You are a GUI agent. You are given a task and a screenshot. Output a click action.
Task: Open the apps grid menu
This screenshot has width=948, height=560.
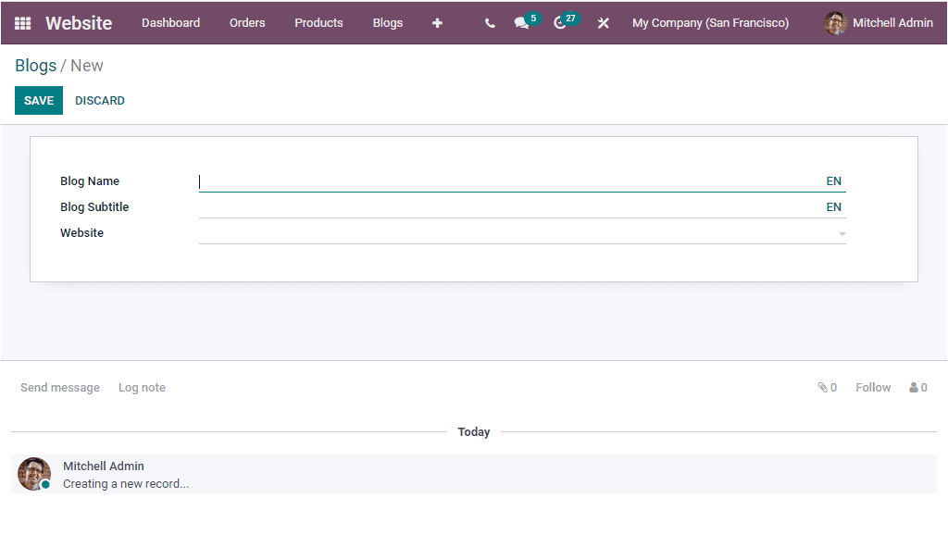pos(20,22)
